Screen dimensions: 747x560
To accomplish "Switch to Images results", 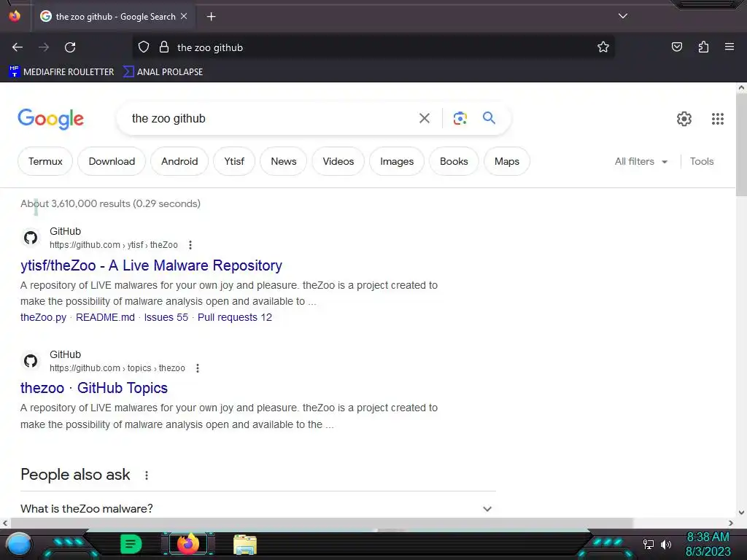I will [x=397, y=161].
